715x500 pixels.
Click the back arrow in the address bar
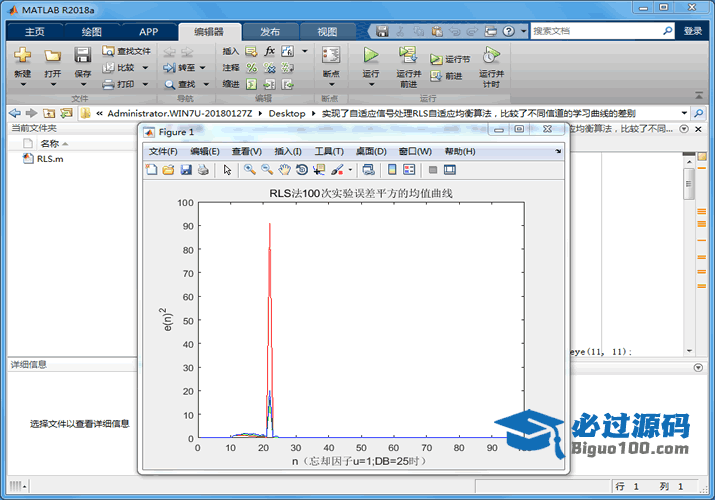pos(15,113)
